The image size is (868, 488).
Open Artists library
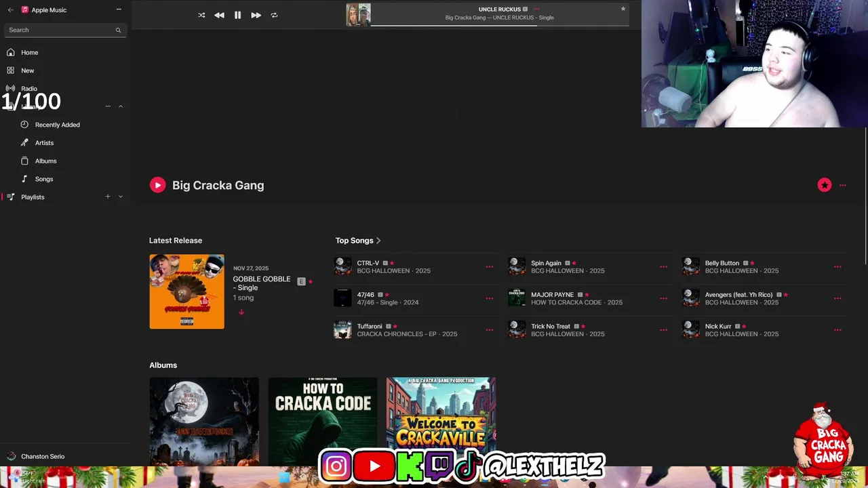(44, 143)
